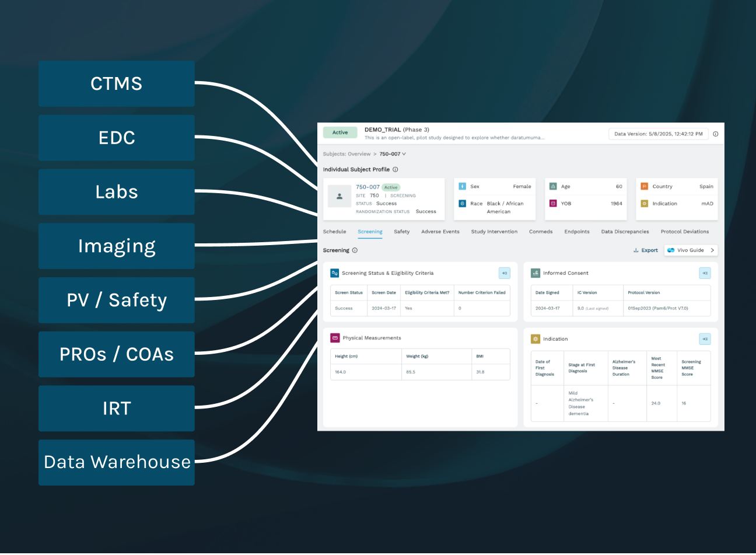Click the CTMS source box
Screen dimensions: 756x555
117,83
